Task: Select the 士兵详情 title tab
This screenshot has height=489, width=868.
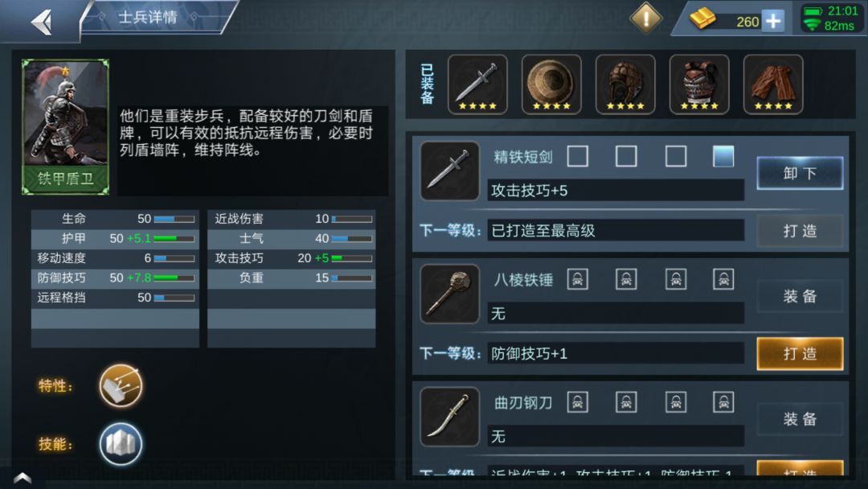Action: point(148,17)
